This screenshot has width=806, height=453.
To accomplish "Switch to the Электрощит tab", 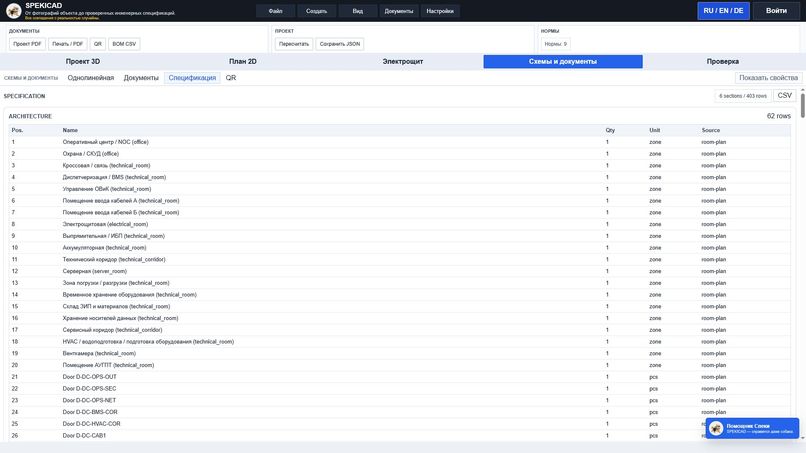I will [x=402, y=62].
